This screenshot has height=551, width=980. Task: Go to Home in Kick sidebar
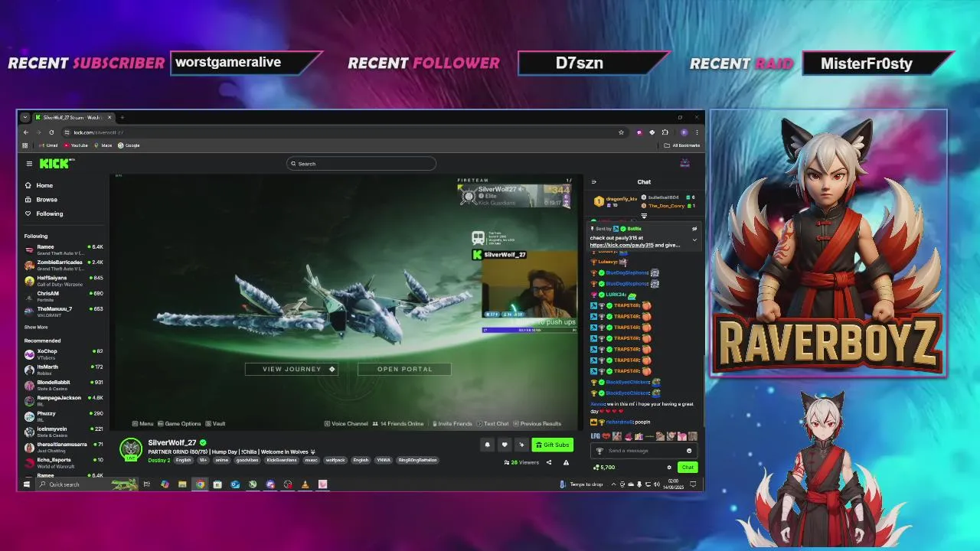pos(39,185)
